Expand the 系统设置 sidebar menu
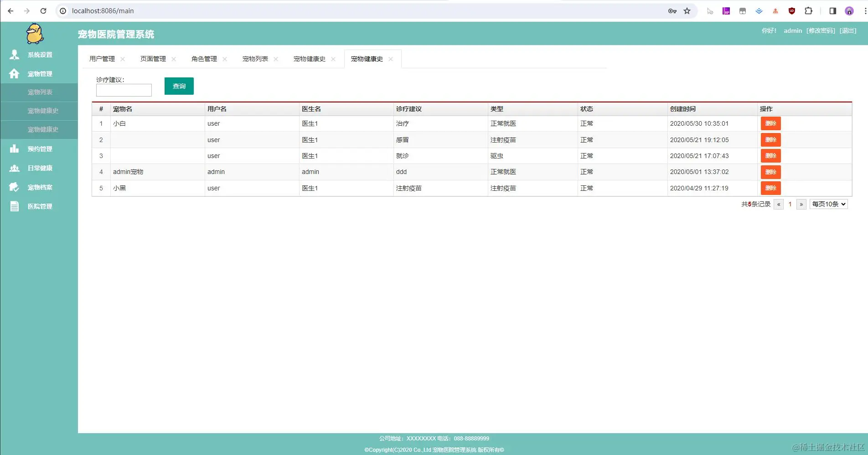The width and height of the screenshot is (868, 455). pyautogui.click(x=40, y=55)
